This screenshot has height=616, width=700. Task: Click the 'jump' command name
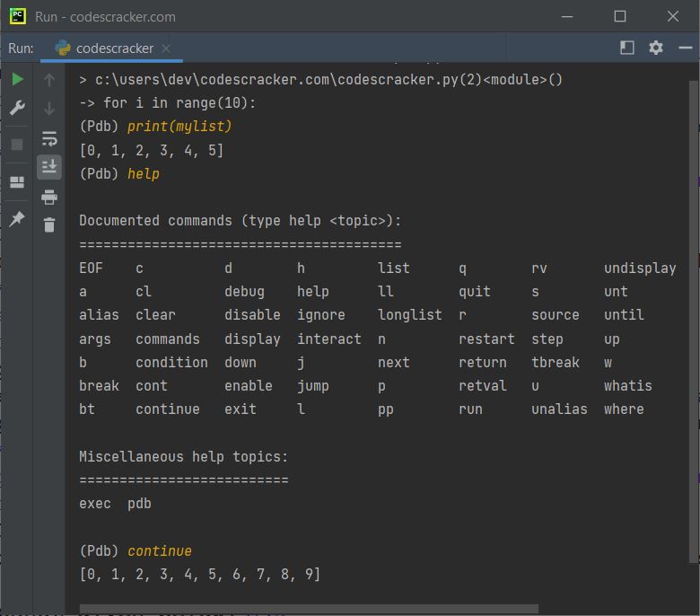click(x=313, y=385)
